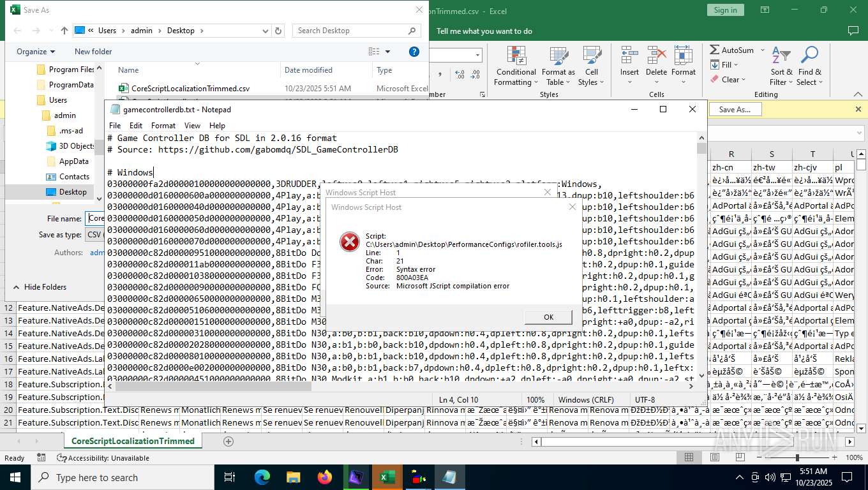
Task: Click Back arrow in Save As dialog
Action: tap(17, 31)
